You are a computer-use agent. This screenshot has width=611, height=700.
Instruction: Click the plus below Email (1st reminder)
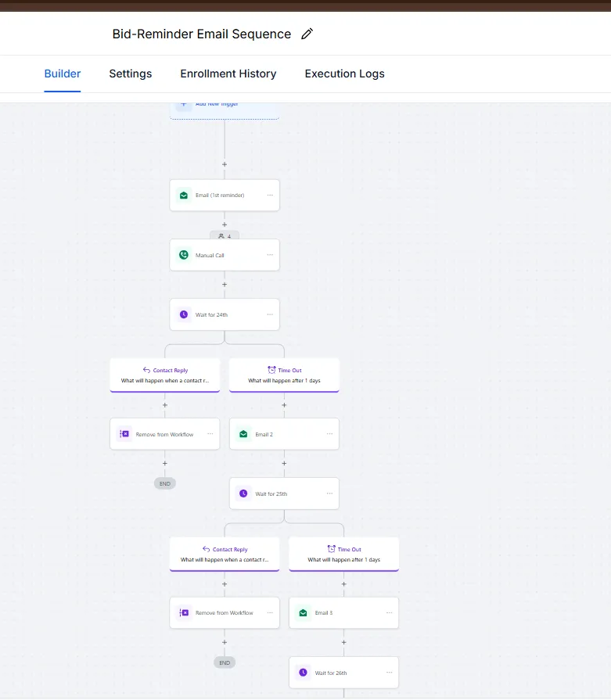coord(225,224)
